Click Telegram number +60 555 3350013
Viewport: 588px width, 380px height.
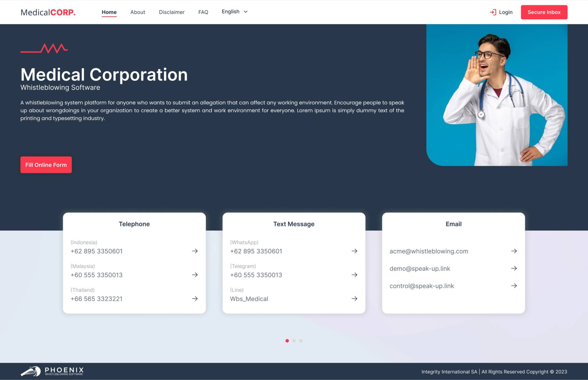point(256,275)
